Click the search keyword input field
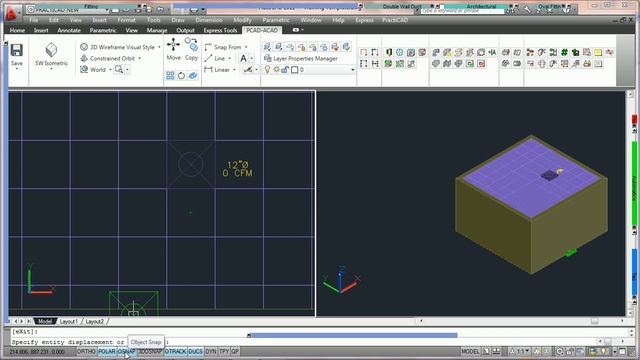Screen dimensions: 640x360 [x=462, y=11]
